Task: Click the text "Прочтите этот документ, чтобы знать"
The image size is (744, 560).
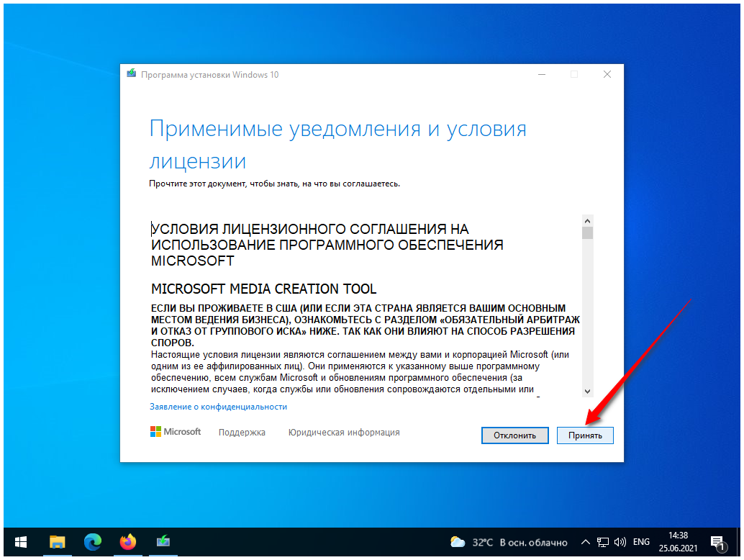Action: 224,184
